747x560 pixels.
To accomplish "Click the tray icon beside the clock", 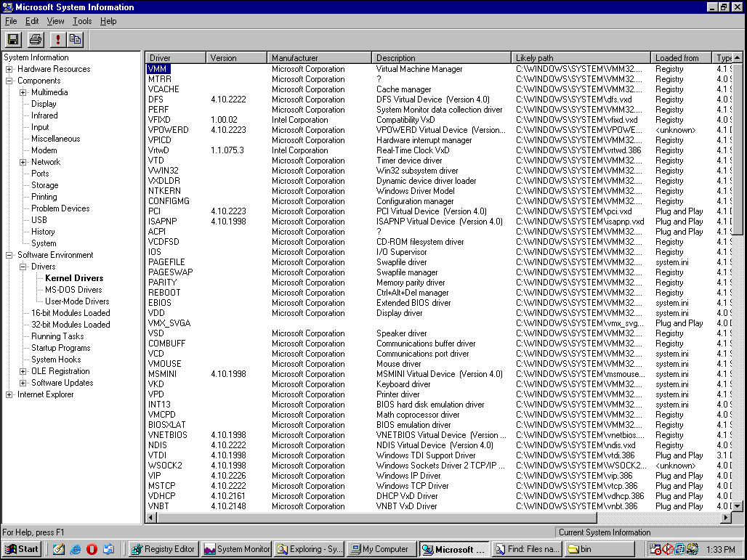I will (693, 549).
